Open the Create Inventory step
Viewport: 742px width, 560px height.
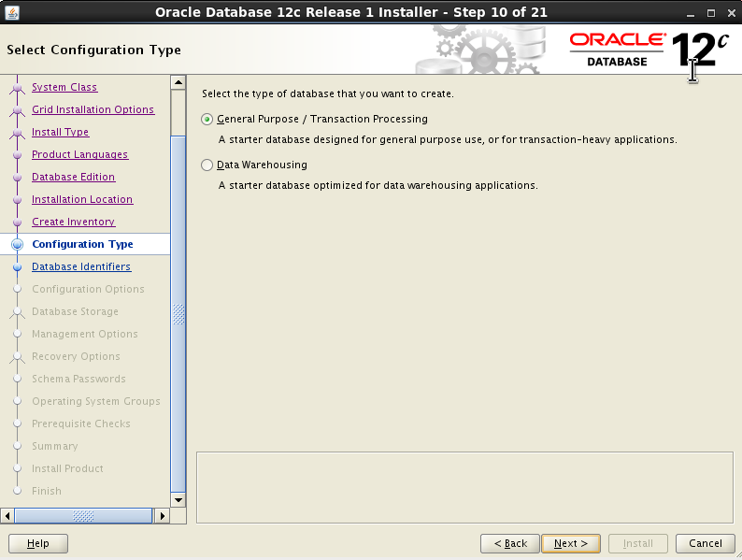[73, 222]
